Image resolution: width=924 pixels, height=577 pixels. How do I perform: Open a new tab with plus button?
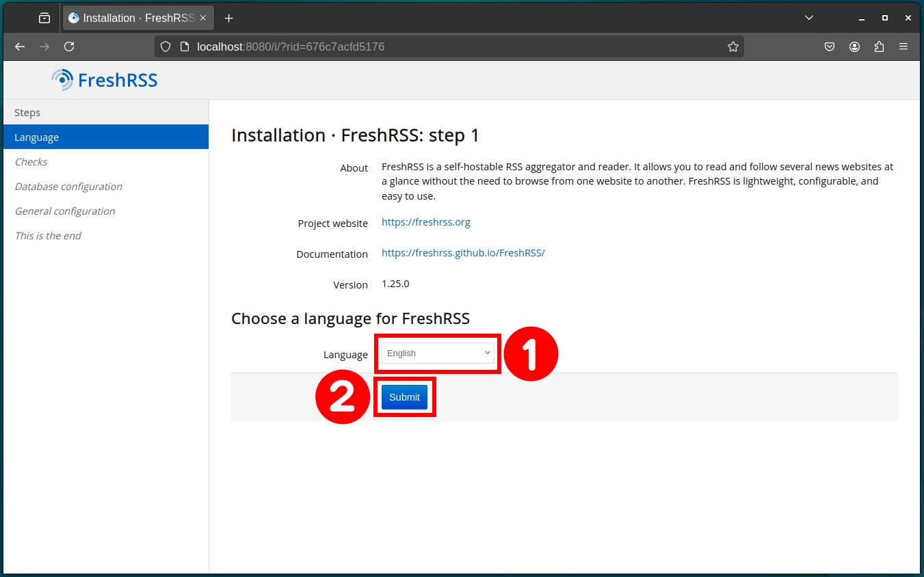click(x=228, y=18)
